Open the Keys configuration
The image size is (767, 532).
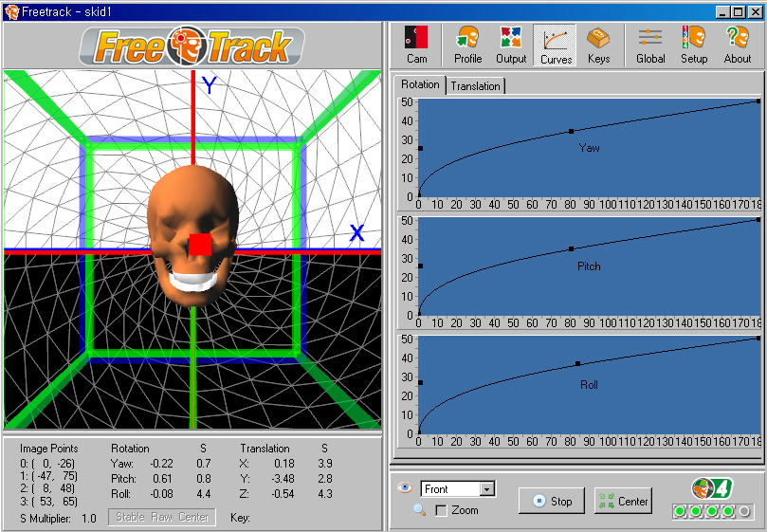[598, 45]
